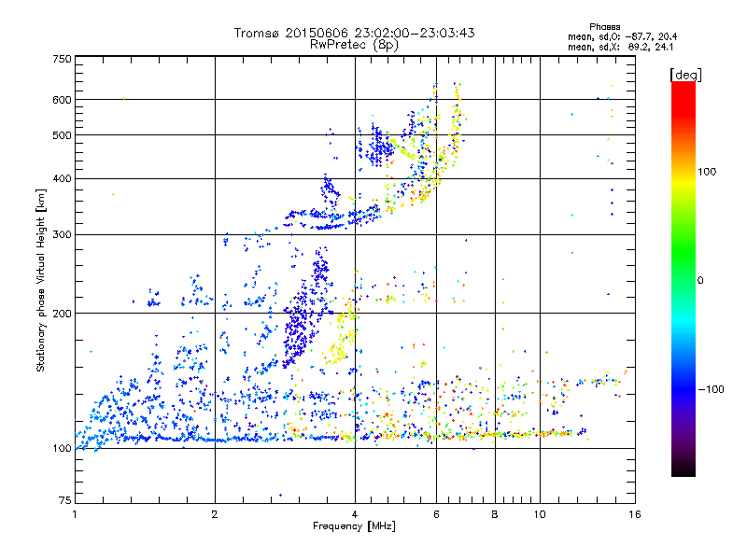Click the frequency axis "2" tick label
747x560 pixels.
(215, 514)
